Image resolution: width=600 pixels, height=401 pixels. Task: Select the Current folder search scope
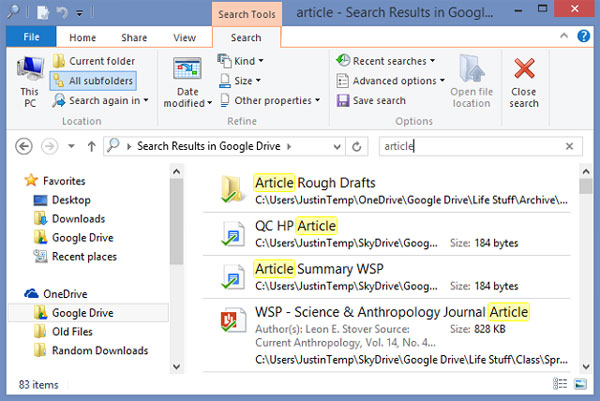93,61
